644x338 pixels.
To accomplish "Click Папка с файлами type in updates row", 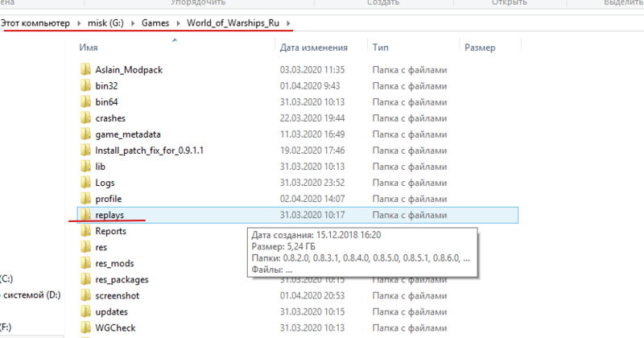I will [x=410, y=311].
